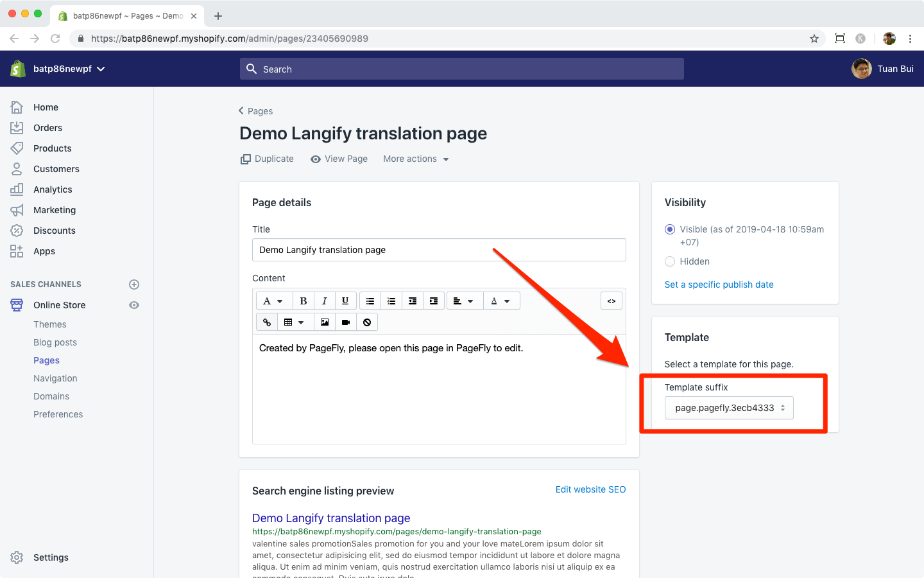Add a sales channel plus icon
Image resolution: width=924 pixels, height=578 pixels.
(134, 285)
